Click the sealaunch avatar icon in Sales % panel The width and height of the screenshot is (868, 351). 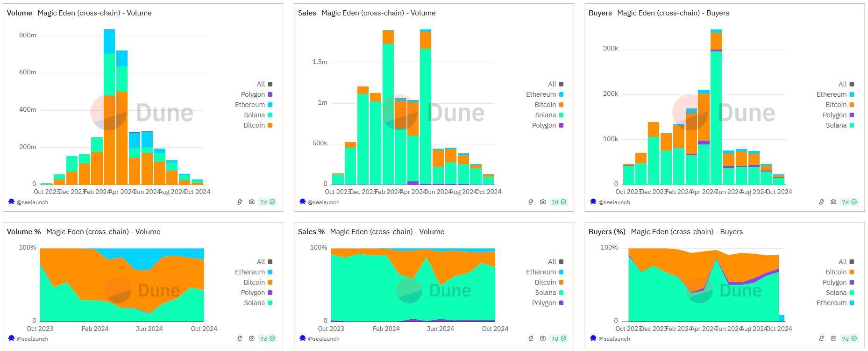click(303, 338)
